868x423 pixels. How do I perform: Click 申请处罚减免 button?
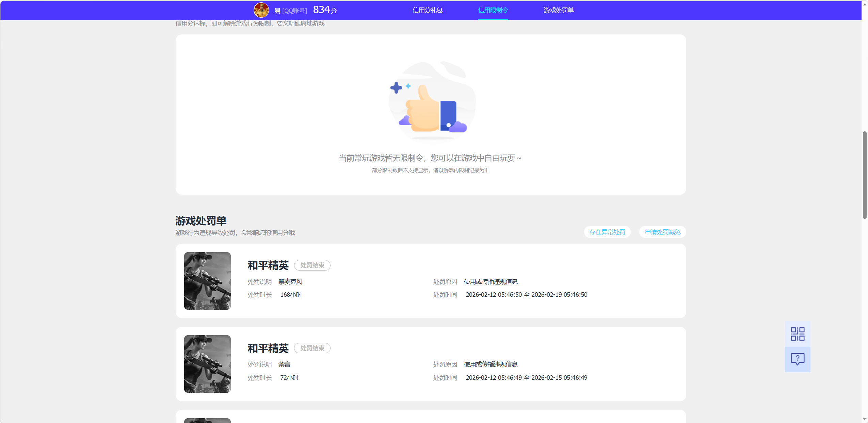pos(662,232)
